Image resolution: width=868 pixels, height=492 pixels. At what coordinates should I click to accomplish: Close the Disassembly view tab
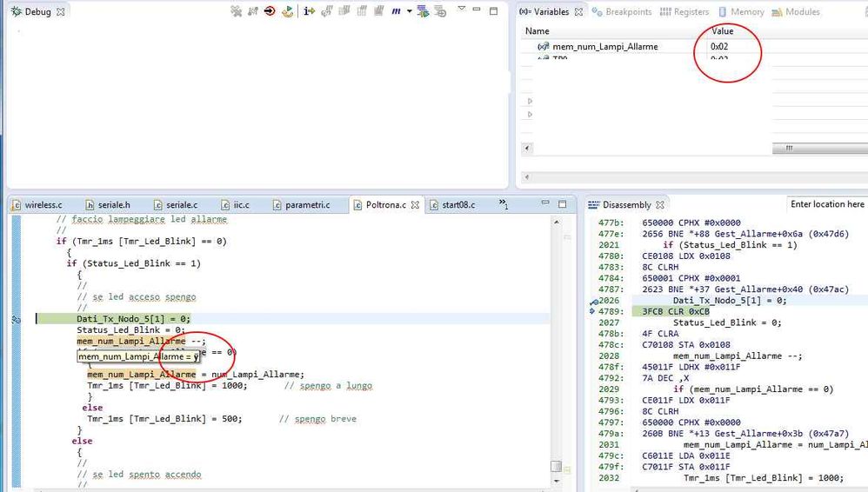tap(660, 205)
